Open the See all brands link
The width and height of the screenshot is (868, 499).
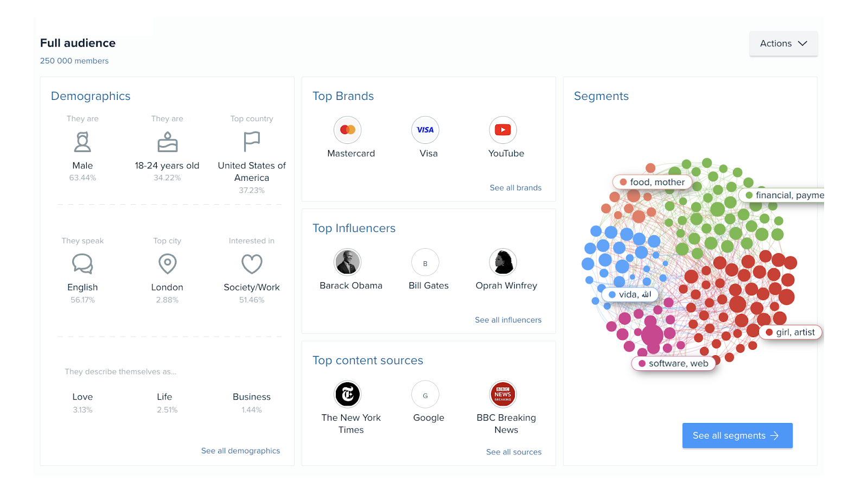[x=515, y=187]
